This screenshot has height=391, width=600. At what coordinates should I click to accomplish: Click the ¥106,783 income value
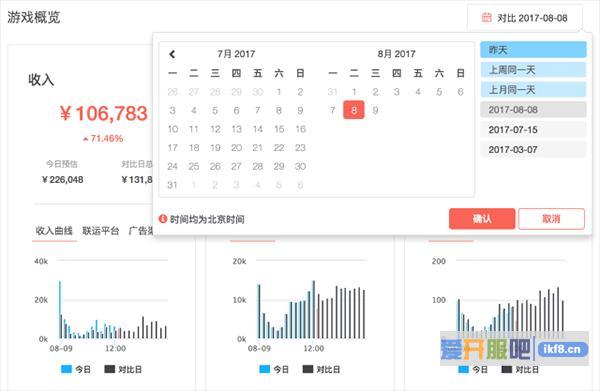point(103,114)
